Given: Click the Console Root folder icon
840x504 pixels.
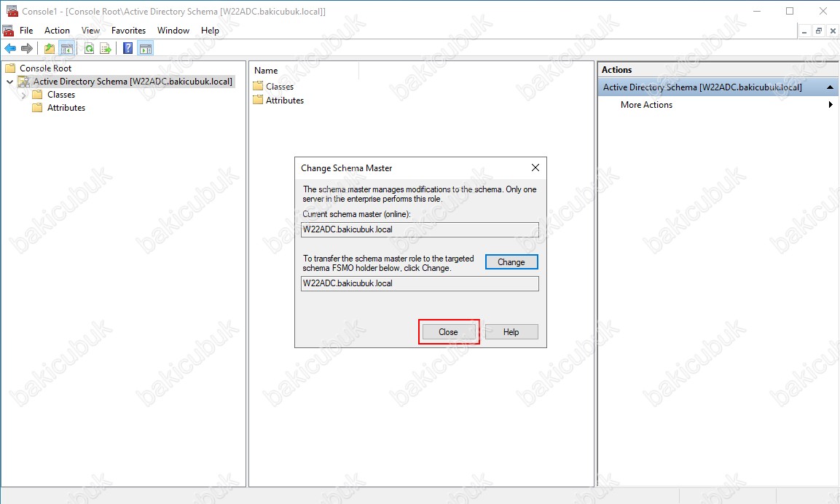Looking at the screenshot, I should click(10, 68).
